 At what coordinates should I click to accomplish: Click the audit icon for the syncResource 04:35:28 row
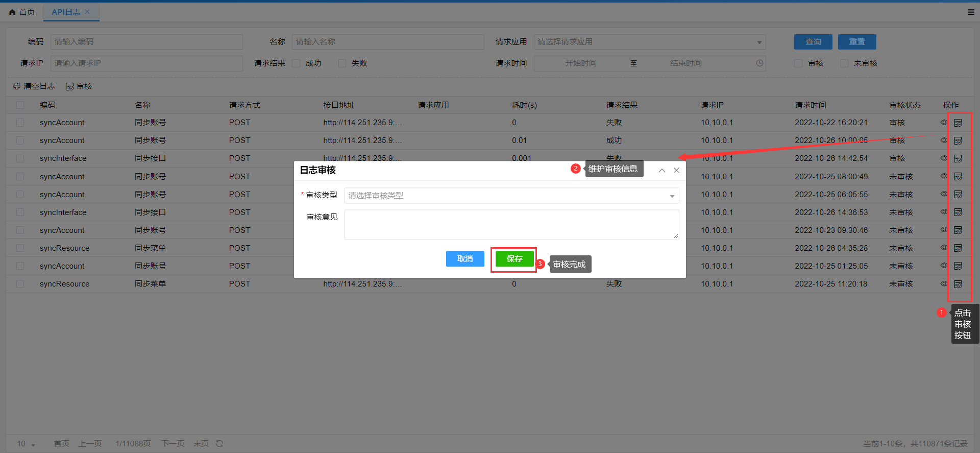click(958, 248)
